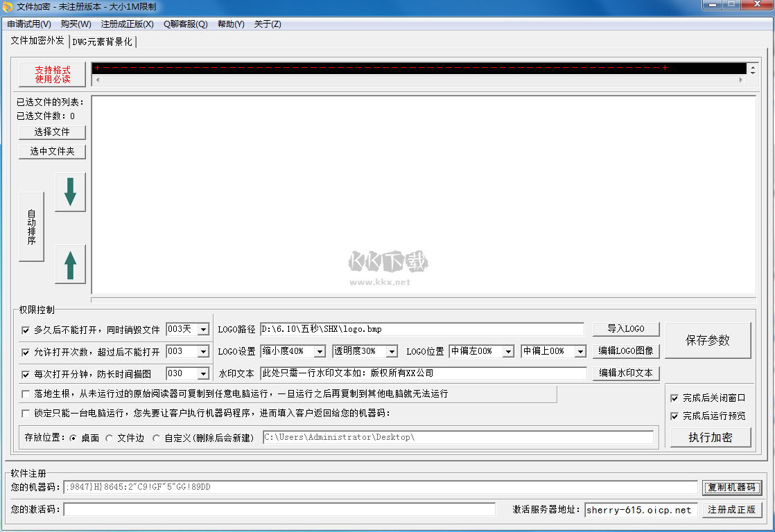Viewport: 775px width, 532px height.
Task: Click the 您的激活码 input field
Action: 279,509
